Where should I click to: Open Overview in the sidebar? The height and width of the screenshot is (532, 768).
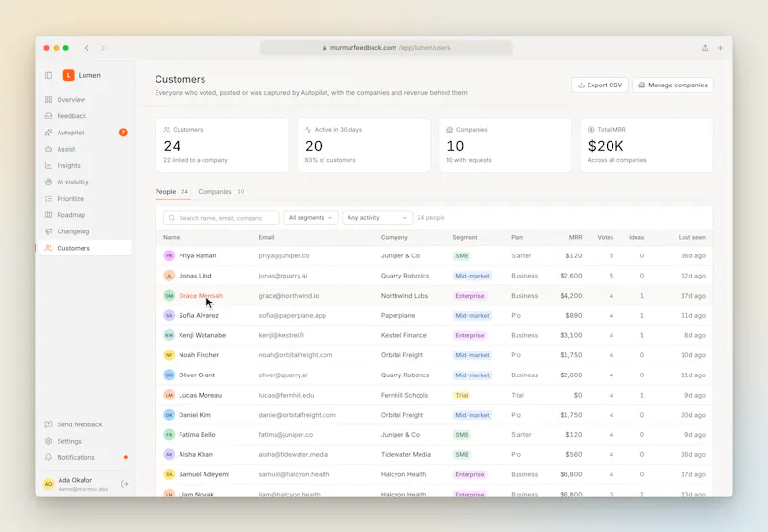(x=84, y=100)
